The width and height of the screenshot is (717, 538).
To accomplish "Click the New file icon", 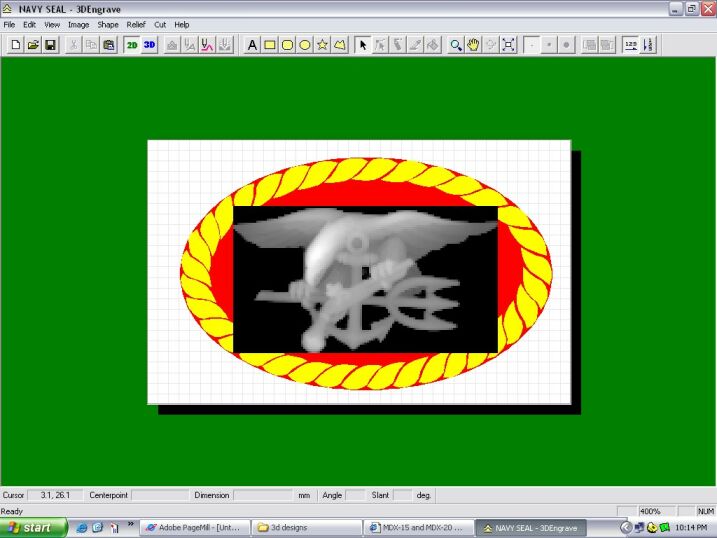I will point(15,45).
